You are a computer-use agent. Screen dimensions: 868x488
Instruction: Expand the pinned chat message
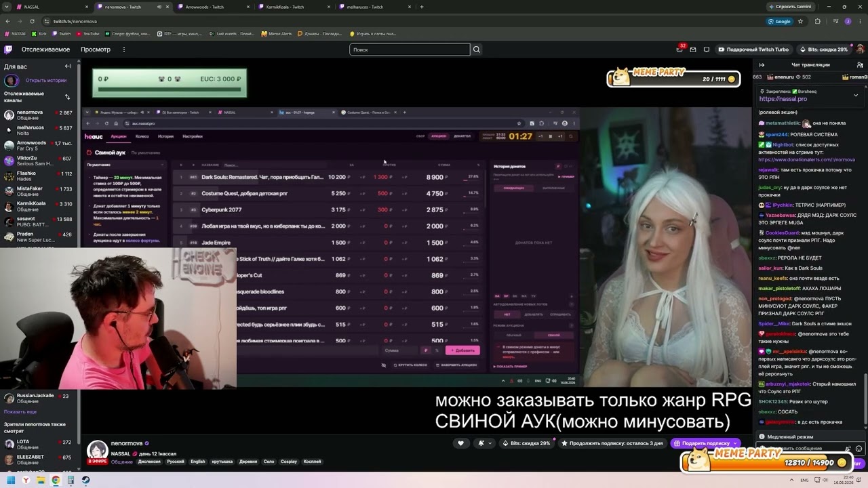(855, 95)
